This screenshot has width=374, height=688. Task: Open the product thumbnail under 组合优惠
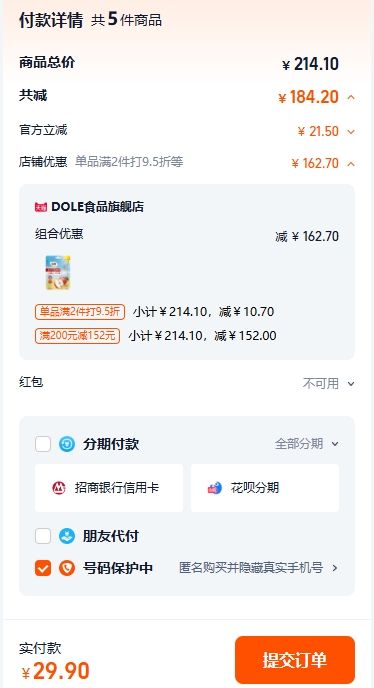tap(58, 272)
